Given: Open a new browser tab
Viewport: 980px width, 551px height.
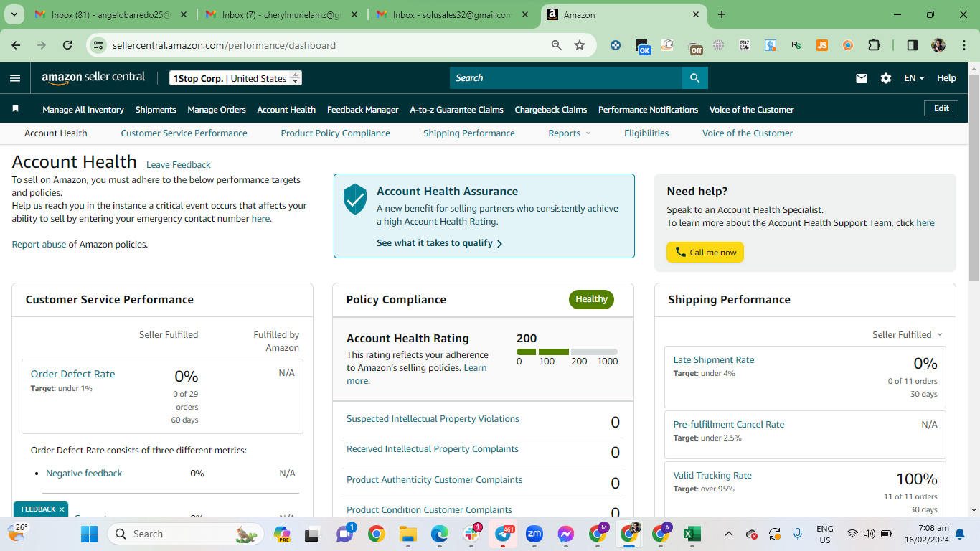Looking at the screenshot, I should 722,14.
